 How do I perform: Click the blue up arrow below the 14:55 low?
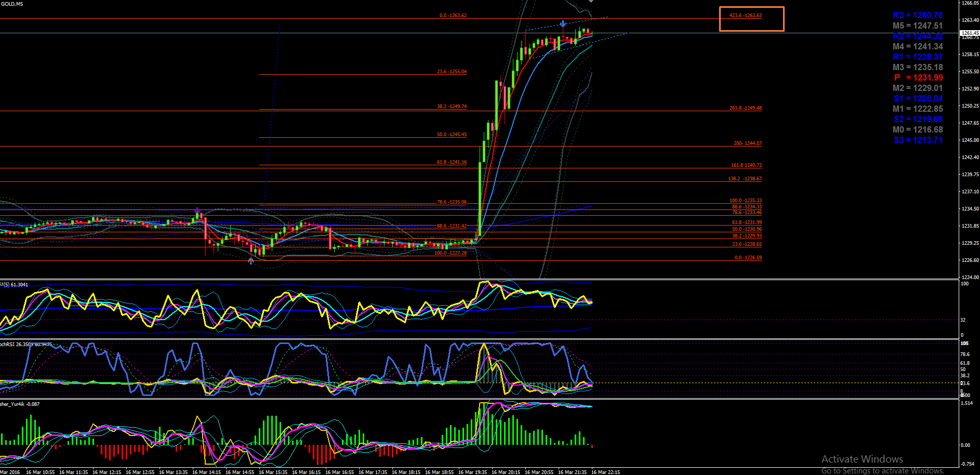(x=251, y=260)
